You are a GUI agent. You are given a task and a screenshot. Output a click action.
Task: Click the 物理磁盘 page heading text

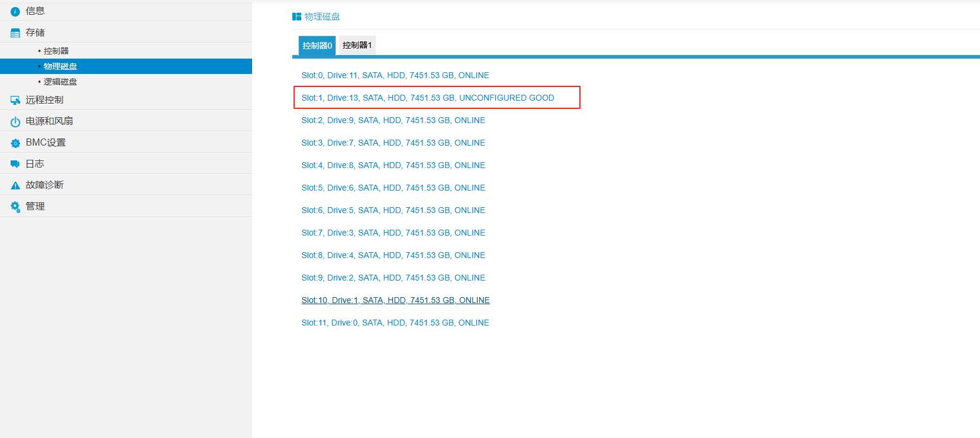click(x=322, y=17)
